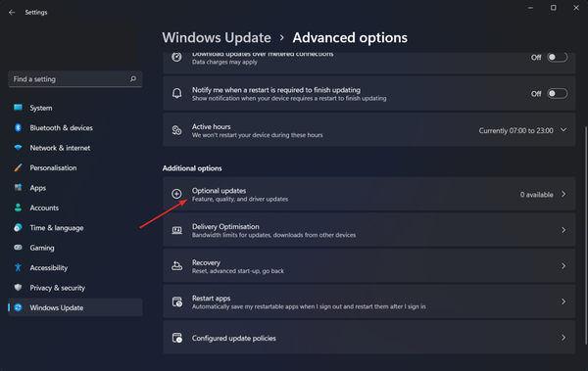Click 'Additional options' heading
588x371 pixels.
(x=192, y=168)
